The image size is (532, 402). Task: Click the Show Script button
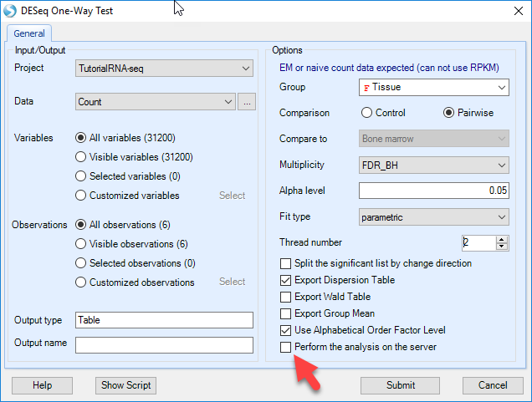pyautogui.click(x=125, y=385)
